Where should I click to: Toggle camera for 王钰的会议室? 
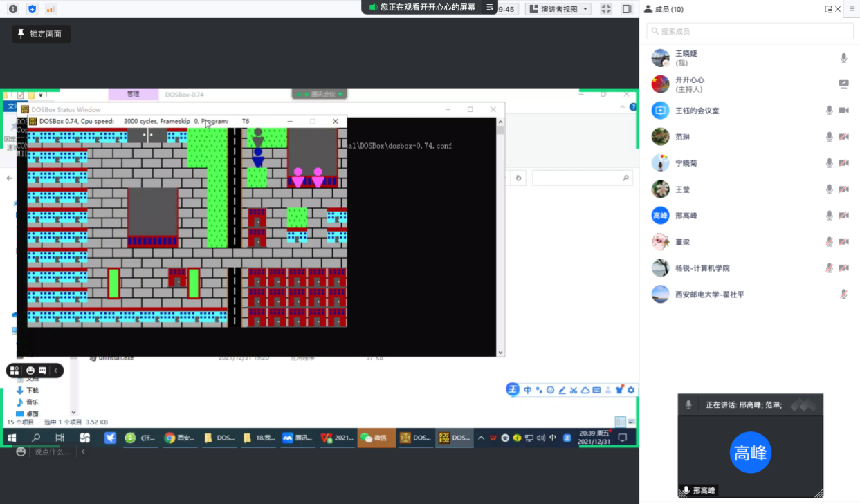click(x=843, y=111)
